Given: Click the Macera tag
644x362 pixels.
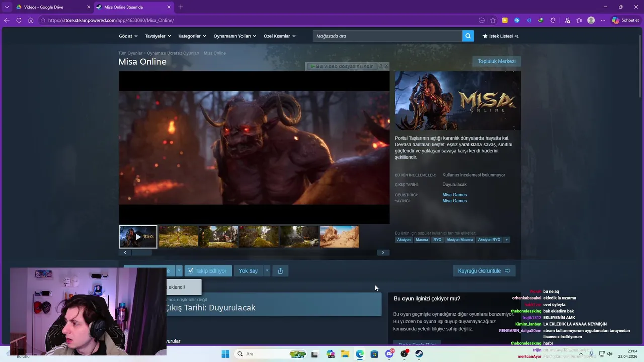Looking at the screenshot, I should click(x=422, y=240).
